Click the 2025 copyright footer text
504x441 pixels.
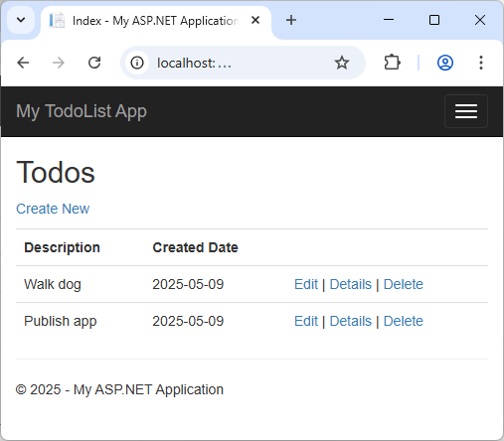pos(119,389)
